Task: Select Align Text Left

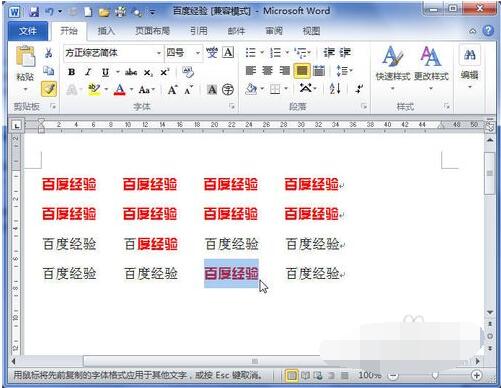Action: 251,71
